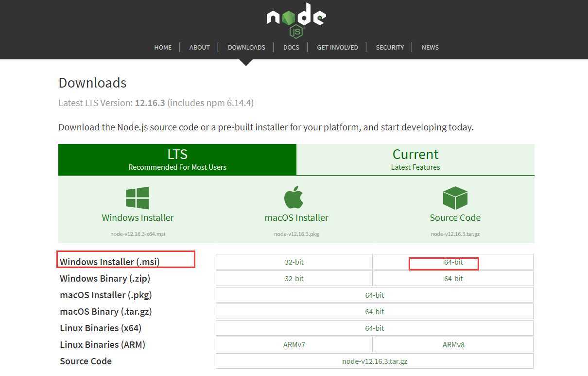
Task: Download Linux Binaries (x64) 64-bit
Action: (375, 328)
